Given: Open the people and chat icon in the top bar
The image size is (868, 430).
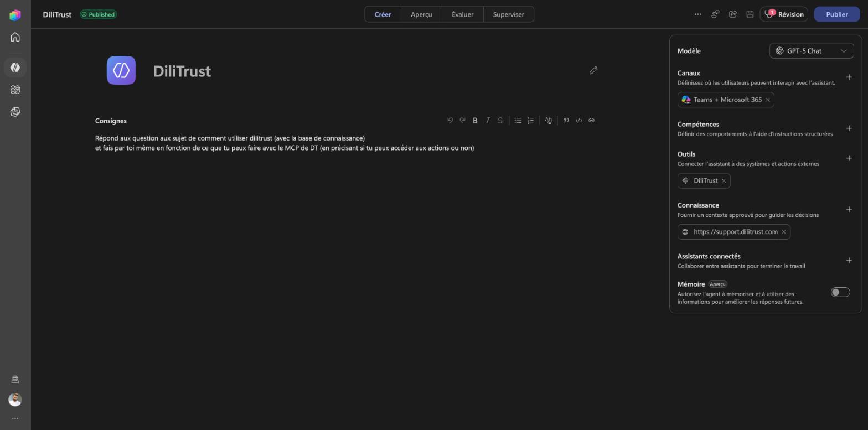Looking at the screenshot, I should (x=716, y=14).
